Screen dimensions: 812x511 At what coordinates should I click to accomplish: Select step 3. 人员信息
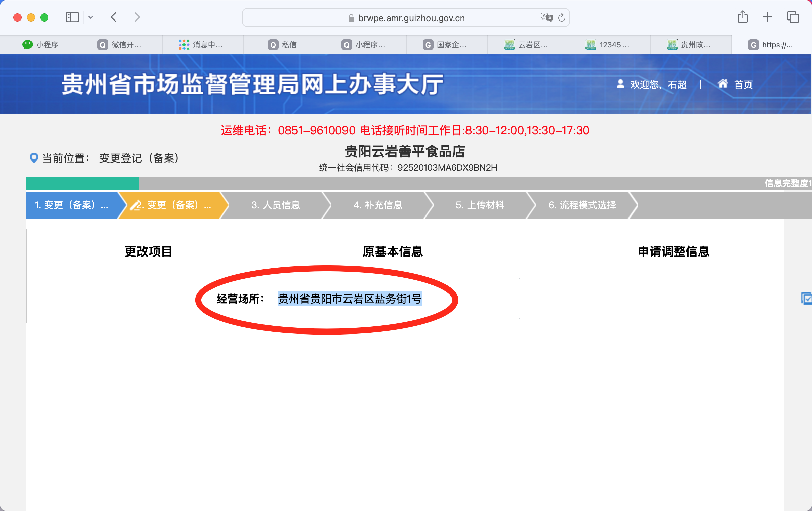[x=276, y=205]
